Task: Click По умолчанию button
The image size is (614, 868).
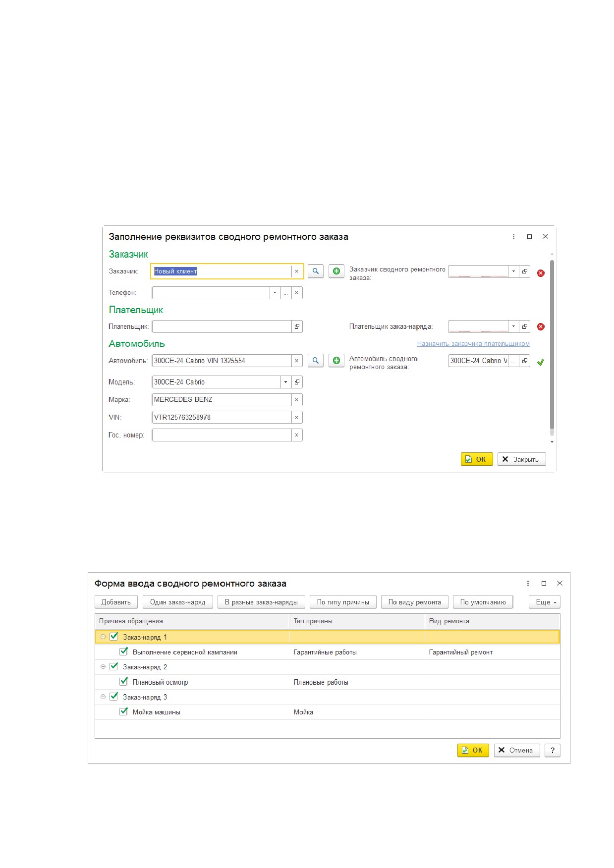Action: 483,602
